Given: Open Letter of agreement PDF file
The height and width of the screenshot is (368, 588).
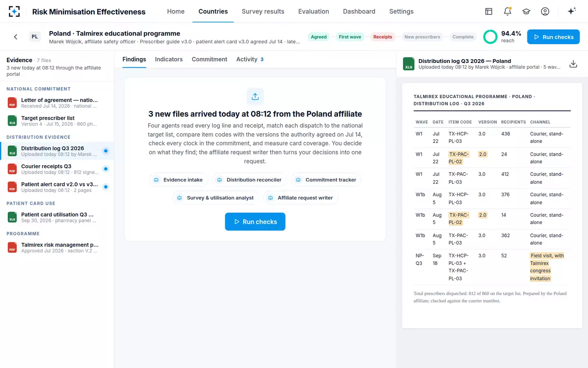Looking at the screenshot, I should click(57, 103).
